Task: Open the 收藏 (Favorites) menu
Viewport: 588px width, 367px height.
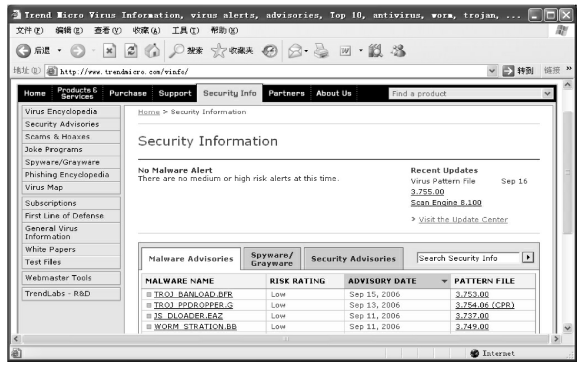Action: point(147,30)
